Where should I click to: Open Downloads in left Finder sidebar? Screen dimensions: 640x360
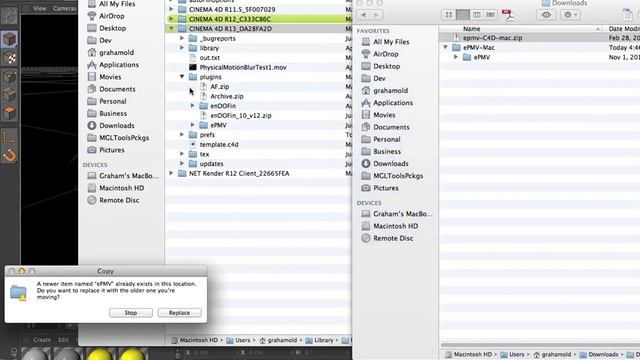pyautogui.click(x=117, y=126)
